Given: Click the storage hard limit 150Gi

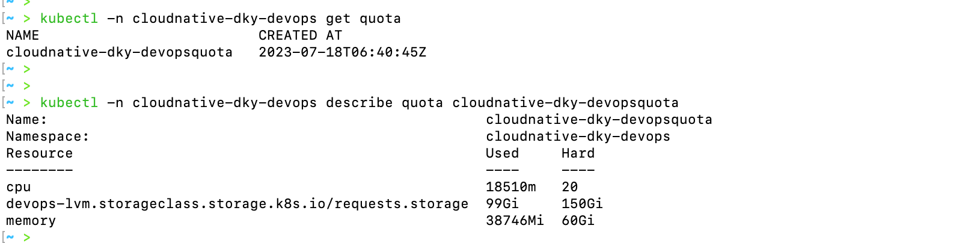Looking at the screenshot, I should coord(582,204).
